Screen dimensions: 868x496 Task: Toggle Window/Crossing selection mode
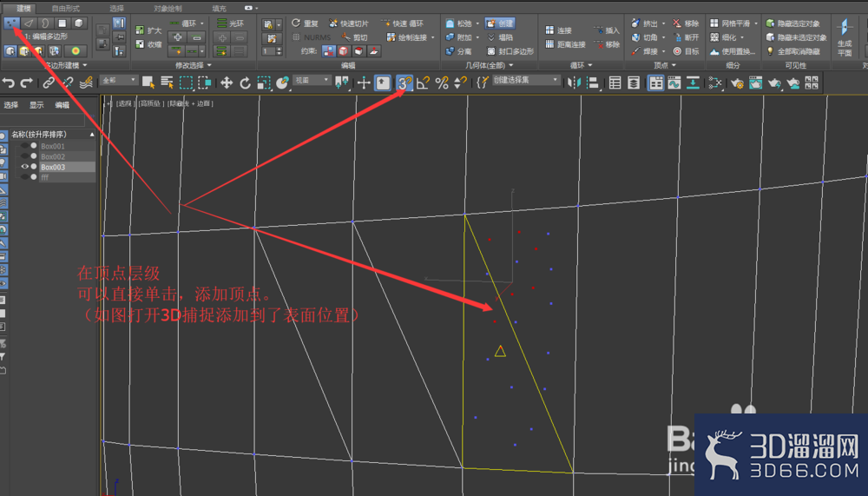point(204,83)
